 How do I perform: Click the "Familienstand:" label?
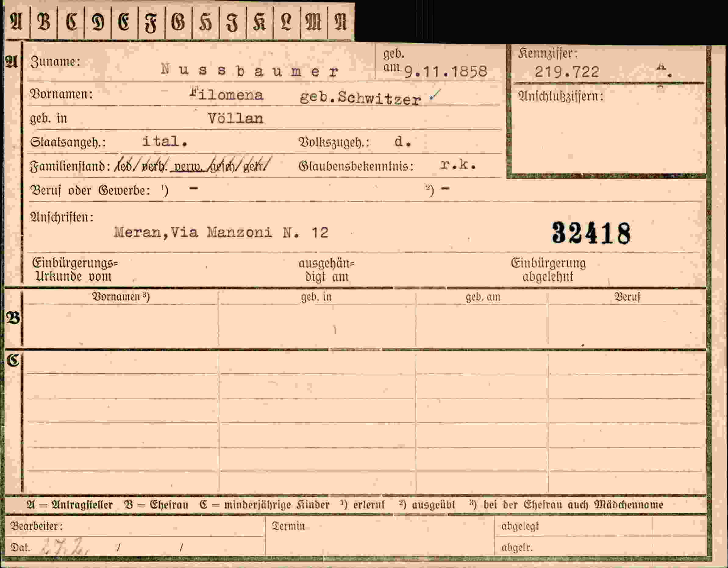tap(70, 166)
